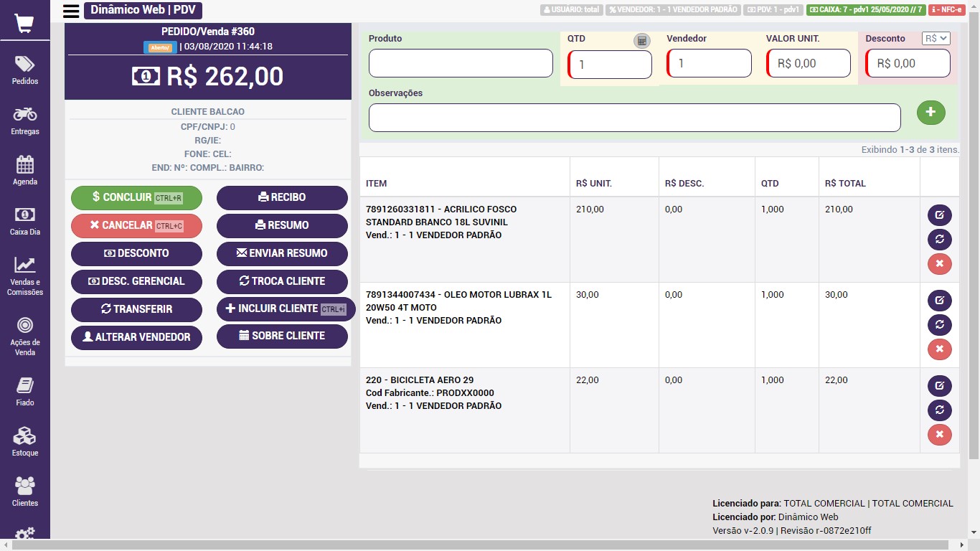Open Vendas e Comissões section
The height and width of the screenshot is (551, 980).
pos(25,275)
